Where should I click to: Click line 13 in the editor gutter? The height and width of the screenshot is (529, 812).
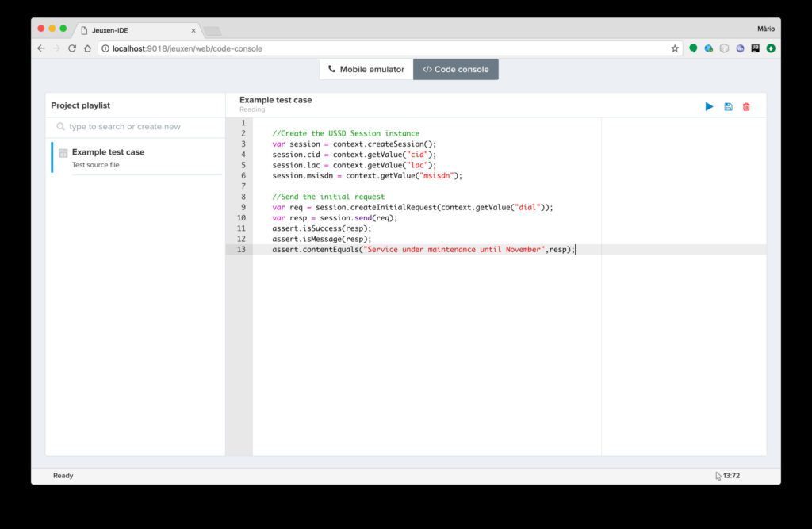pos(241,249)
